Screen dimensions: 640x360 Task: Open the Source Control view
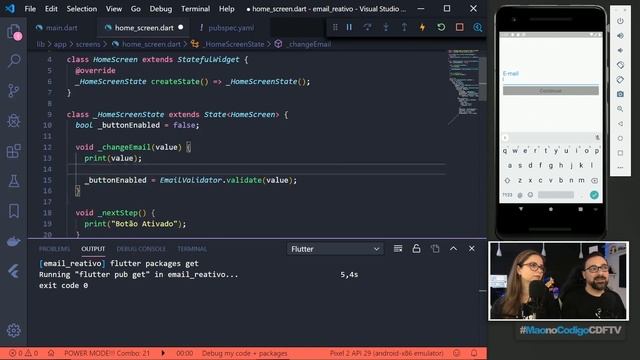13,91
